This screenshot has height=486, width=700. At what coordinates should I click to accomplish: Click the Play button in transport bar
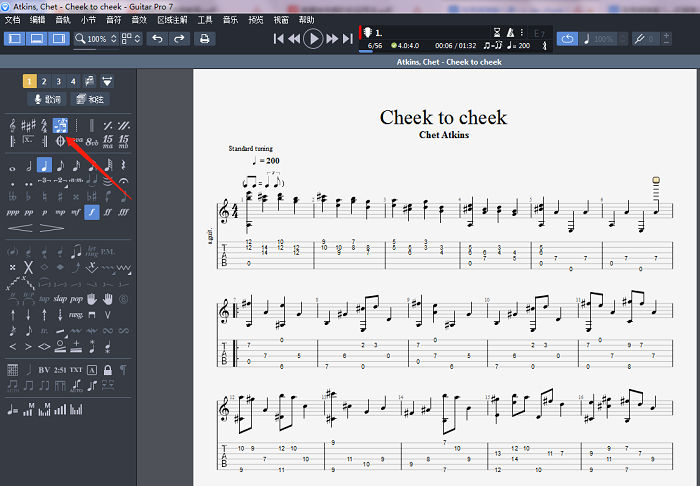pyautogui.click(x=313, y=39)
